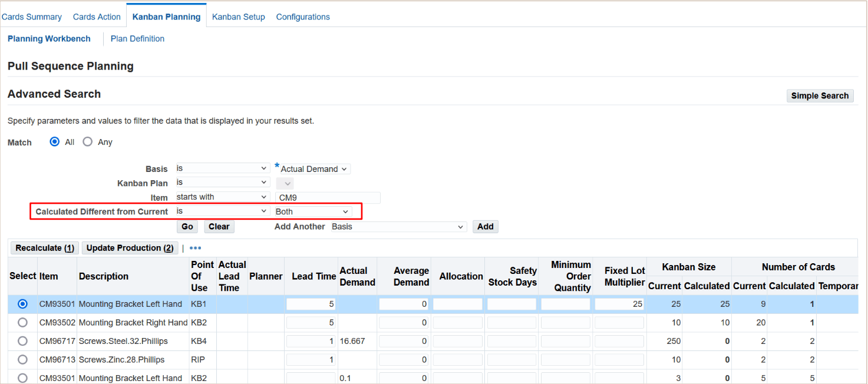Click the Planner column header
This screenshot has height=384, width=868.
(266, 276)
